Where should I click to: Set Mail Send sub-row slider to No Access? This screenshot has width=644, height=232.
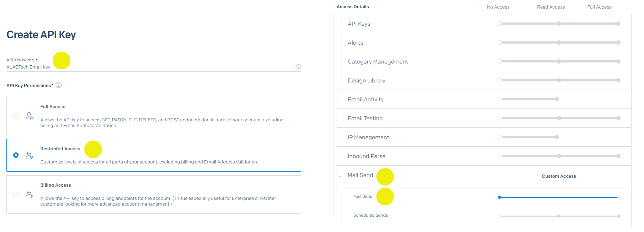[500, 197]
